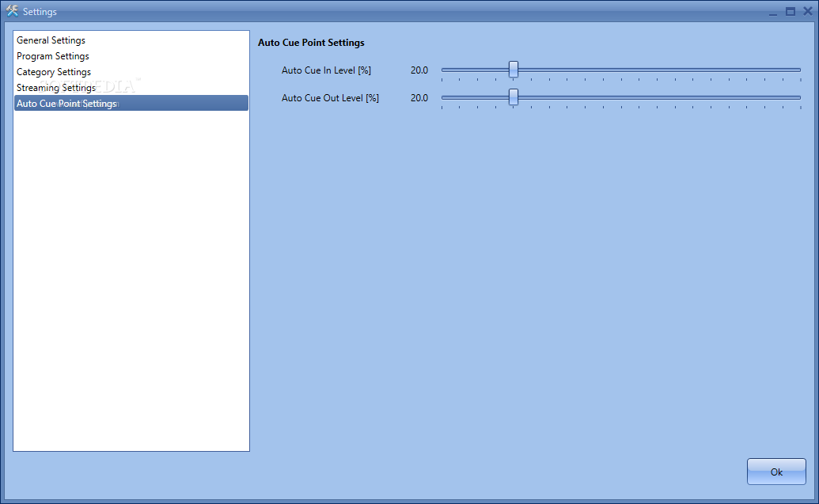
Task: Switch to Streaming Settings
Action: pos(131,87)
